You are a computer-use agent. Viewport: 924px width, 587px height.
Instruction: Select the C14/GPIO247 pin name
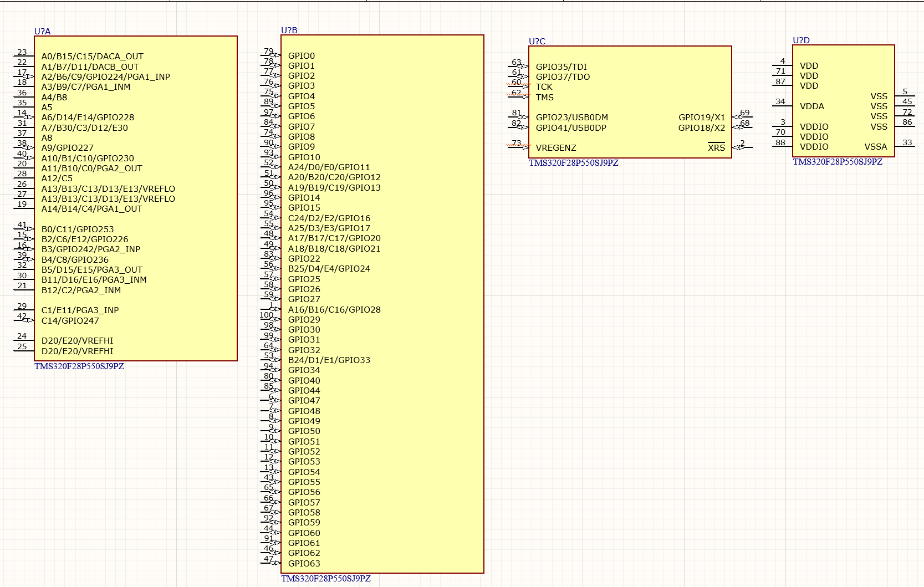(x=70, y=321)
